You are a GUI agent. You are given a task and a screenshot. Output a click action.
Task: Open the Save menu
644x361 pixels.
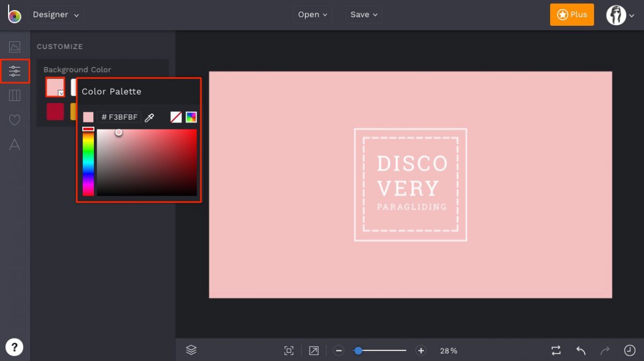coord(363,15)
